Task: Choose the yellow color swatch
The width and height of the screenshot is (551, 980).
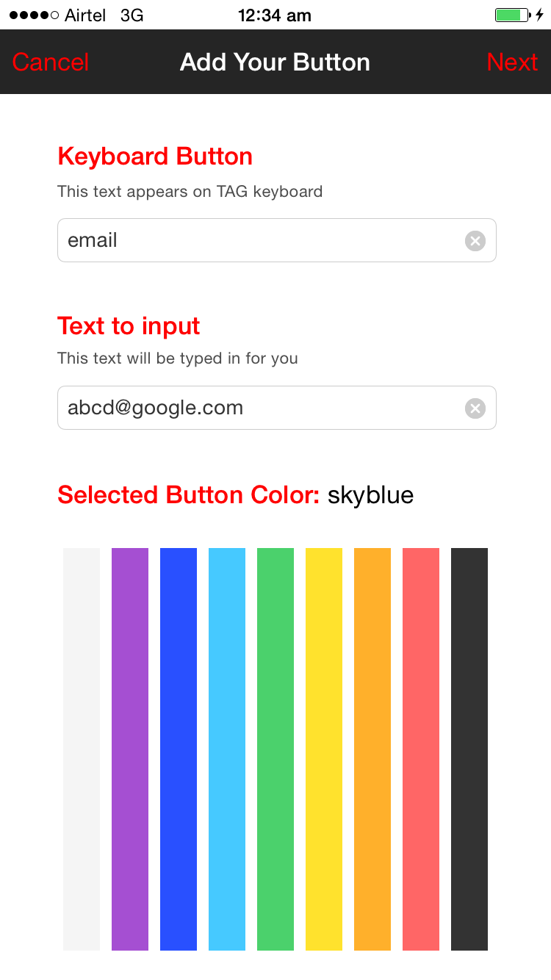Action: (324, 749)
